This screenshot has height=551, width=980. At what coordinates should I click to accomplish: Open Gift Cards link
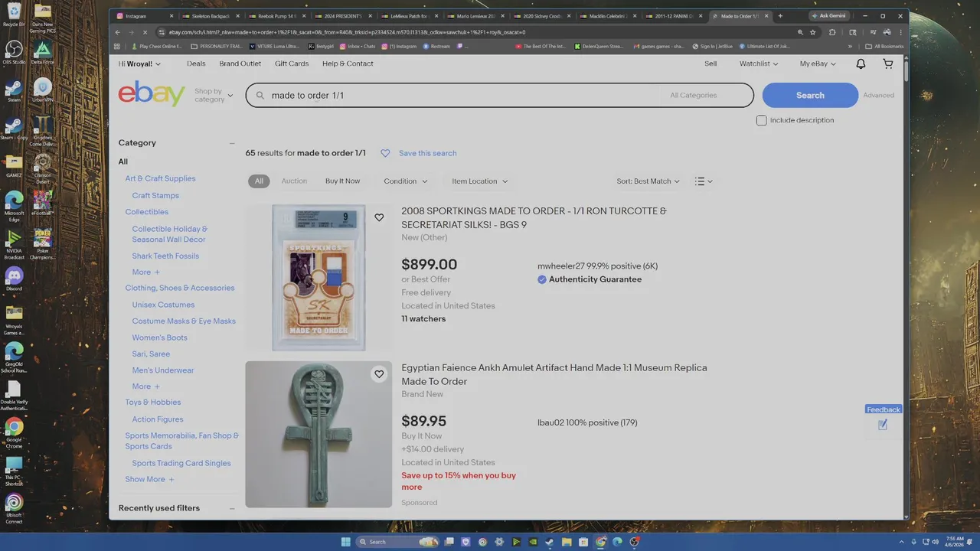pyautogui.click(x=292, y=64)
